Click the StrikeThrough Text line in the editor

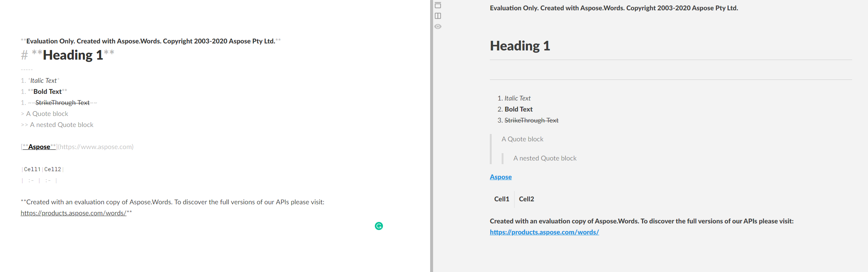tap(62, 103)
